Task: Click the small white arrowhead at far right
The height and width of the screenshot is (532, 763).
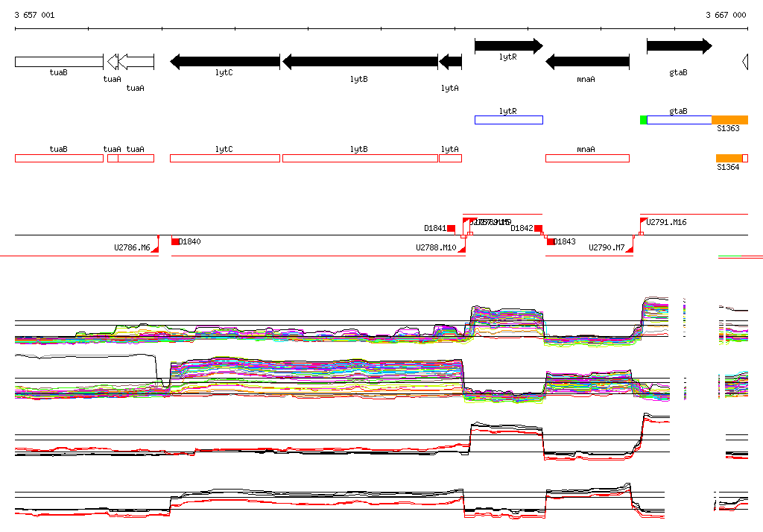Action: [744, 62]
